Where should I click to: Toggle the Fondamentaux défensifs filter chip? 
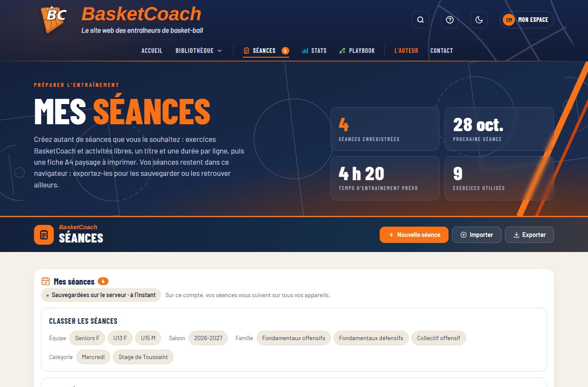[371, 338]
